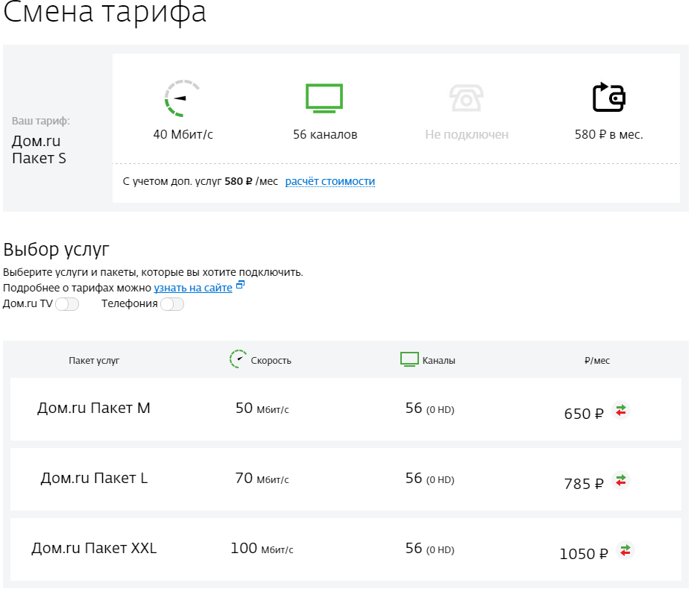700x615 pixels.
Task: Click the switch-tariff arrows icon for Пакет M
Action: (x=620, y=410)
